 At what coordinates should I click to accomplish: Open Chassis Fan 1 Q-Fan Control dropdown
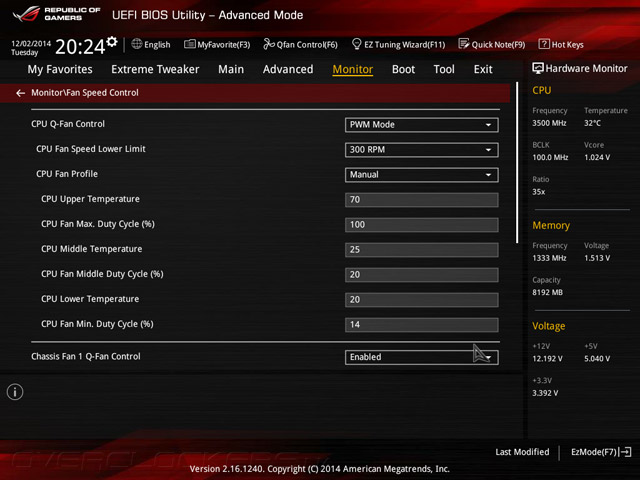pyautogui.click(x=422, y=357)
